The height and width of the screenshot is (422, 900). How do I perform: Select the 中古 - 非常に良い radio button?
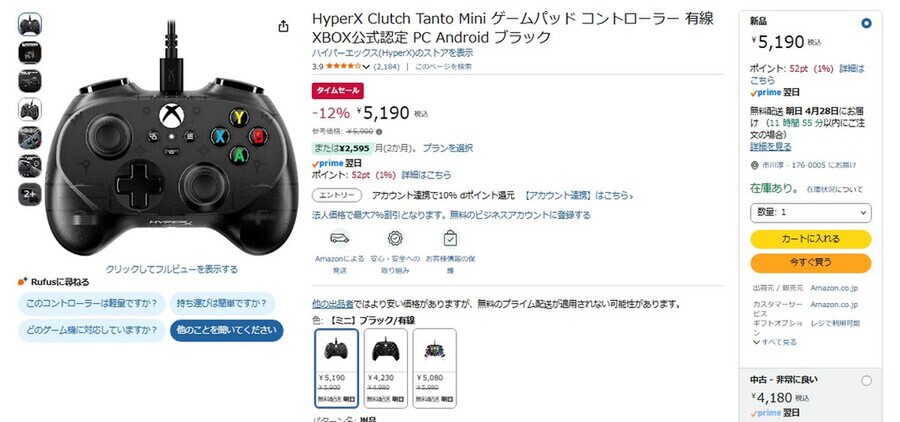click(x=866, y=381)
